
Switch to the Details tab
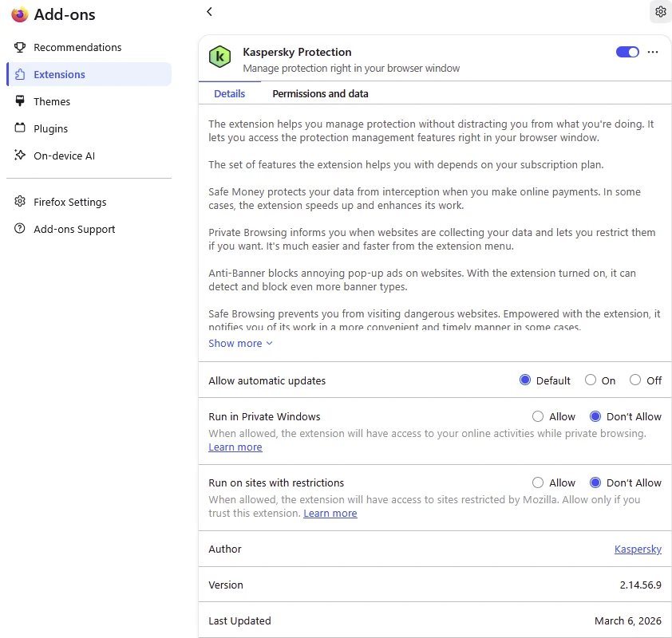coord(229,93)
